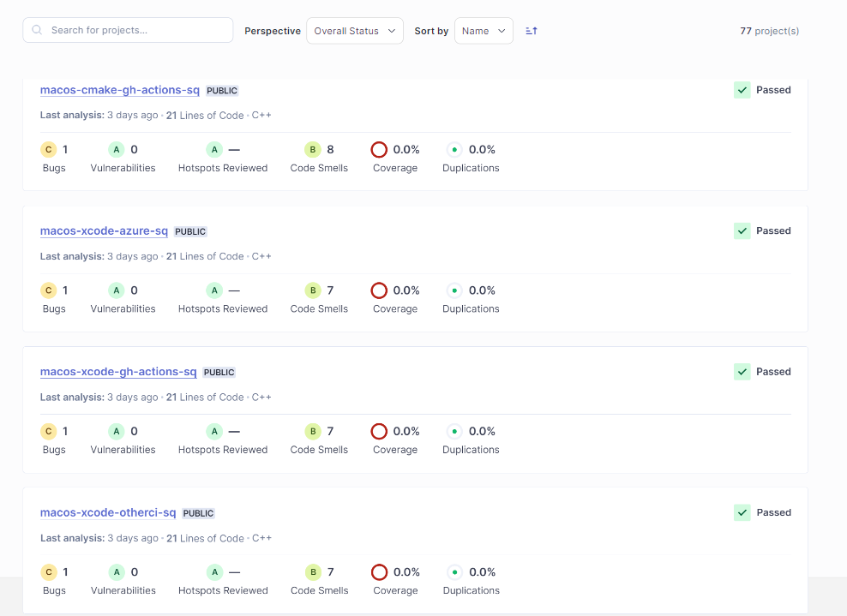Image resolution: width=847 pixels, height=616 pixels.
Task: Click Hotspots Reviewed A rating for macos-cmake-gh-actions-sq
Action: [x=214, y=150]
